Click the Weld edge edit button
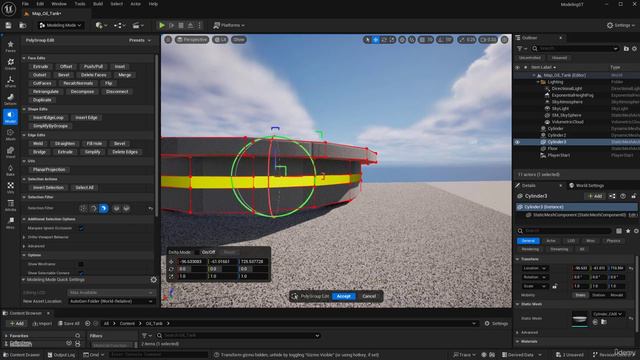This screenshot has height=360, width=640. [x=38, y=144]
